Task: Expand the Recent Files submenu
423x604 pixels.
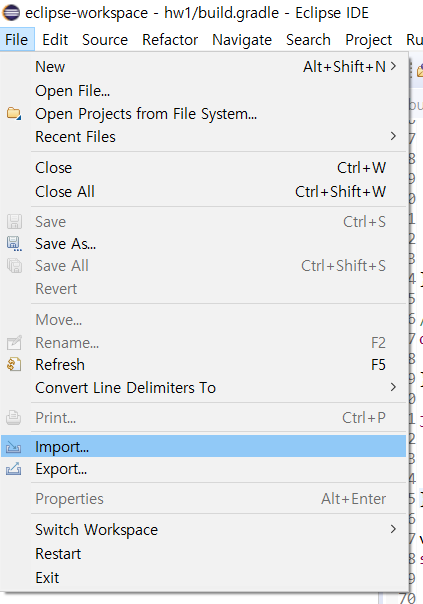Action: point(393,136)
